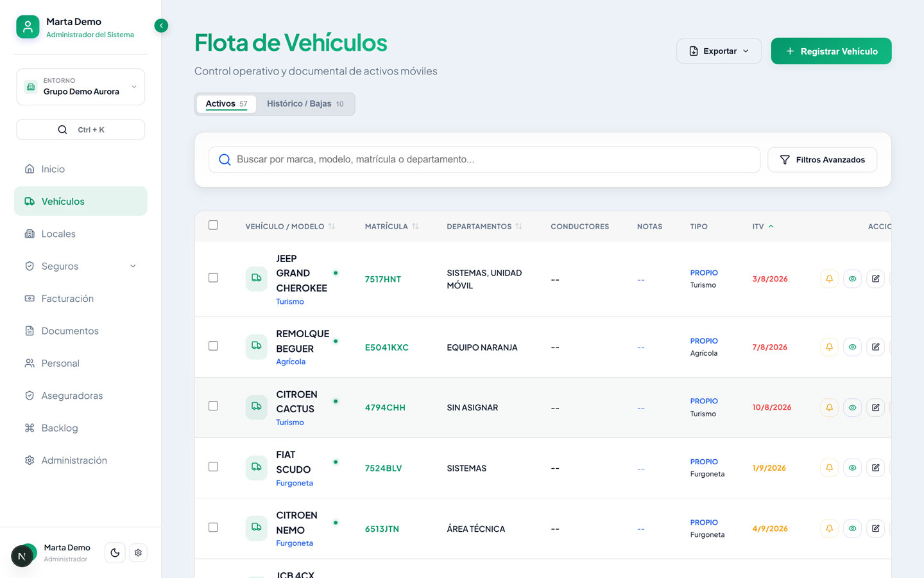This screenshot has height=578, width=924.
Task: Open Locales in the sidebar
Action: pyautogui.click(x=81, y=234)
